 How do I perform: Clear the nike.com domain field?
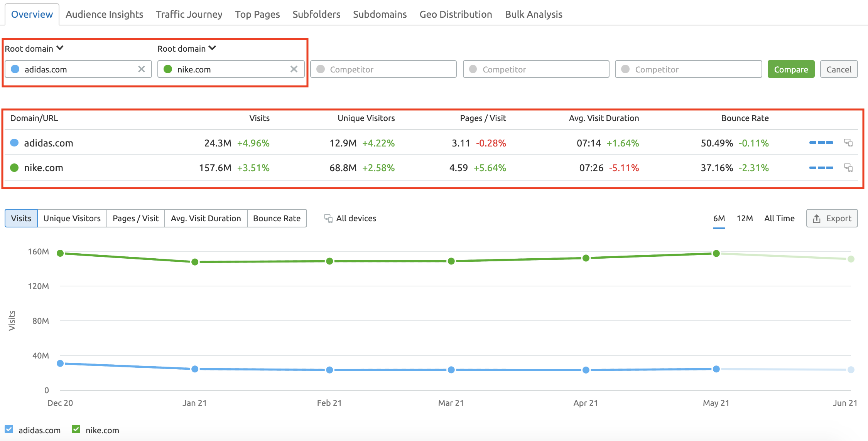click(294, 69)
